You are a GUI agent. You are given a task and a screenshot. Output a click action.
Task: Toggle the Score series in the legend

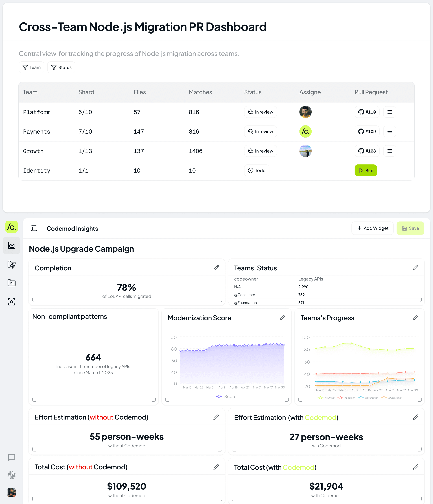point(226,396)
